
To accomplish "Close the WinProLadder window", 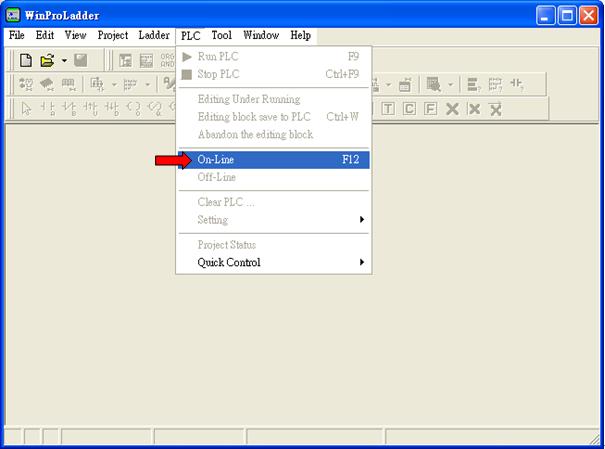I will (588, 16).
